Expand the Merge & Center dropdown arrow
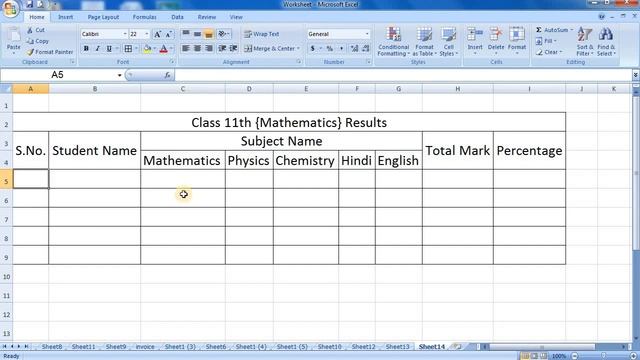The height and width of the screenshot is (360, 640). click(299, 49)
